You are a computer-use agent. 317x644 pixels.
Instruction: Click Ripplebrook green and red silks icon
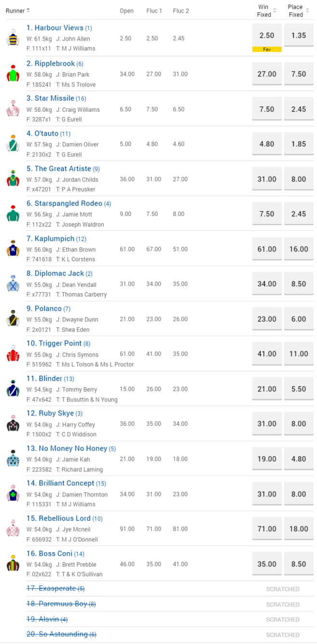point(13,73)
